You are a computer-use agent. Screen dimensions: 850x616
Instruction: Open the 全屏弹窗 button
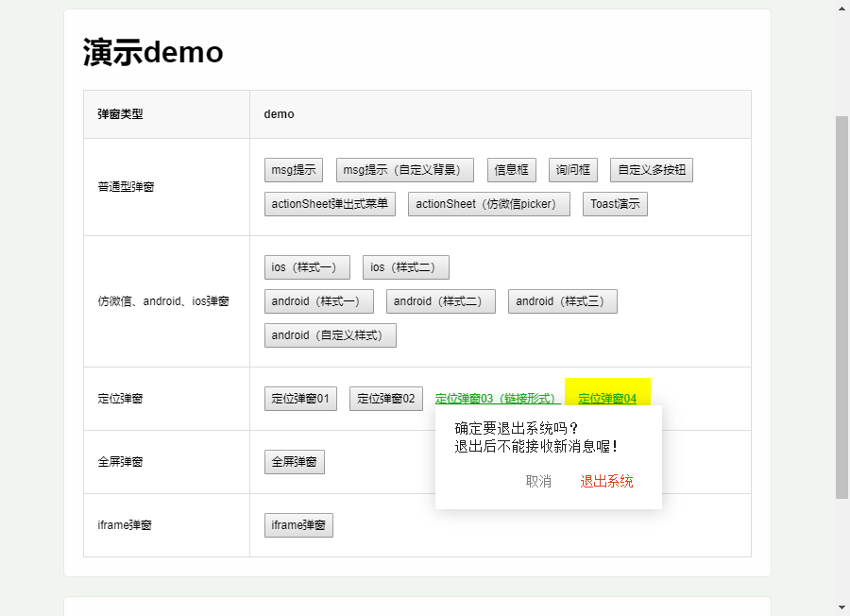(295, 462)
